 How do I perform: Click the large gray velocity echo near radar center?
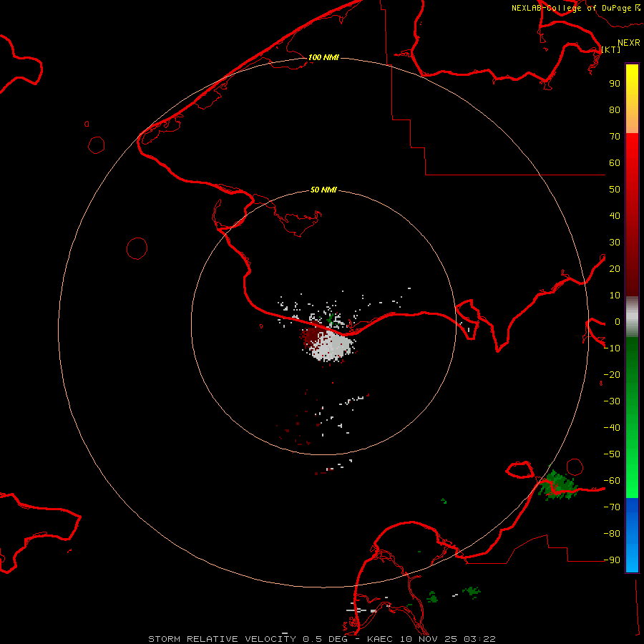pyautogui.click(x=332, y=346)
